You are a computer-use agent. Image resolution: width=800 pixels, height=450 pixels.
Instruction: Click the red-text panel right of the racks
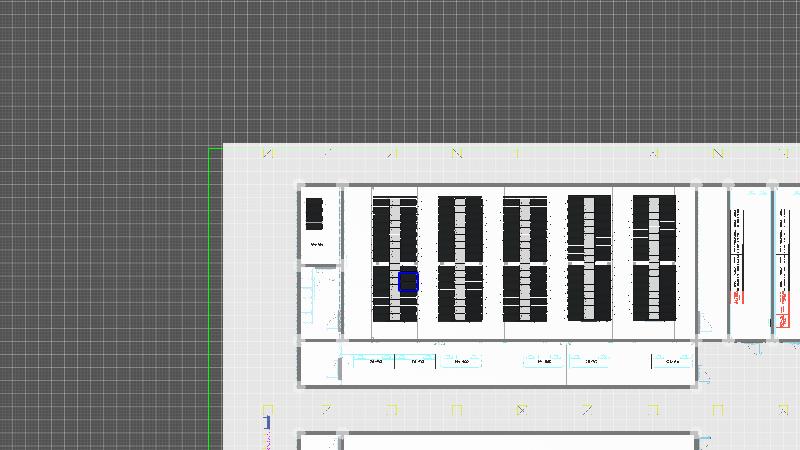coord(739,259)
